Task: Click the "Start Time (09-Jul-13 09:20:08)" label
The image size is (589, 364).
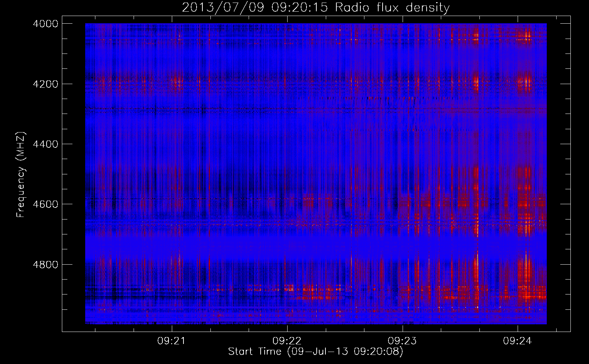Action: (316, 352)
